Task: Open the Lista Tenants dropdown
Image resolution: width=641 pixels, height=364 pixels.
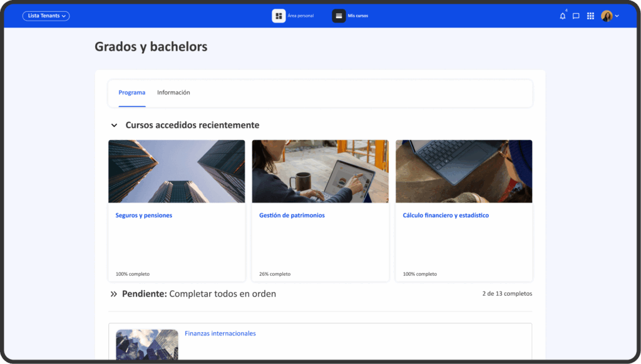Action: (46, 16)
